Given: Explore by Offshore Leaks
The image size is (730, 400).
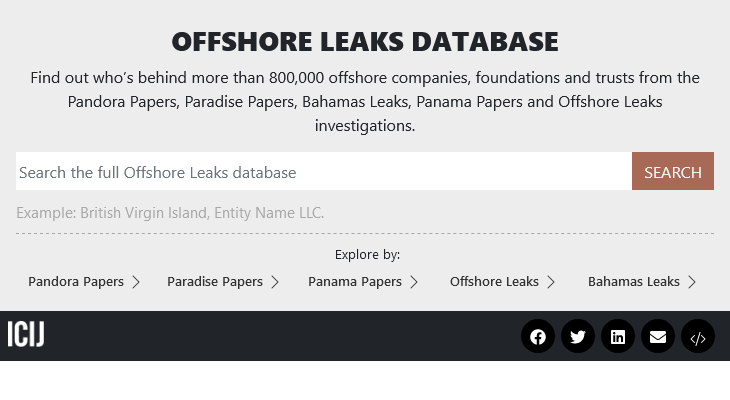Looking at the screenshot, I should point(494,282).
